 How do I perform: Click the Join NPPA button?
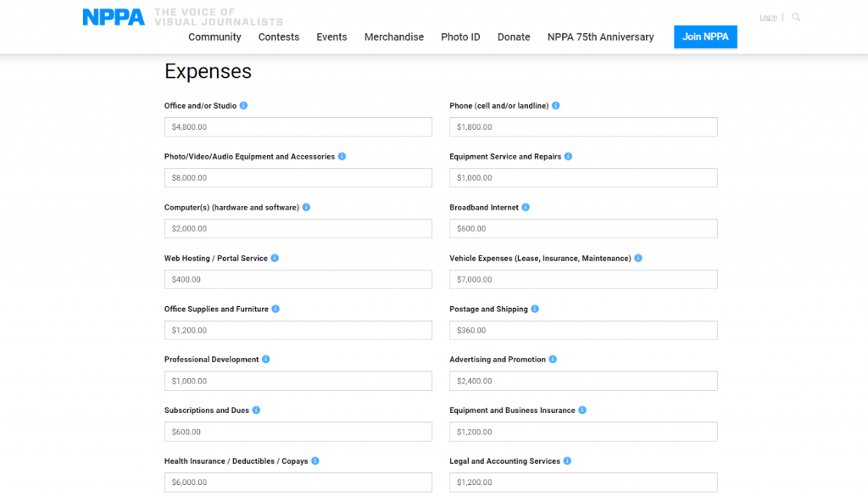point(705,36)
